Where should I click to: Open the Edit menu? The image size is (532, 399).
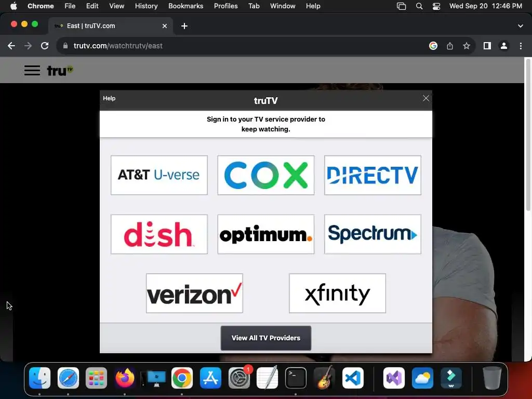coord(92,6)
